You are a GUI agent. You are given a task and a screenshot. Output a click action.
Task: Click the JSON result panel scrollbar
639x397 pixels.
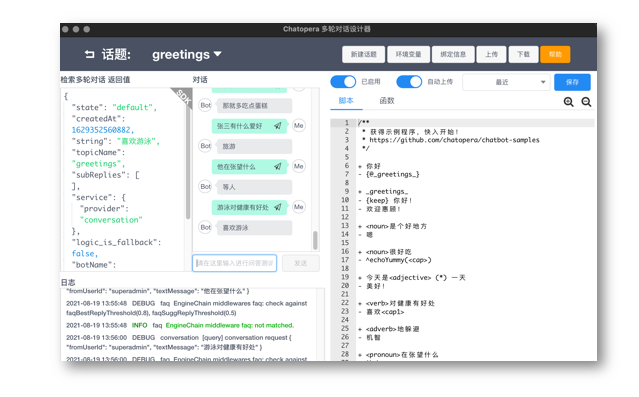(x=188, y=159)
